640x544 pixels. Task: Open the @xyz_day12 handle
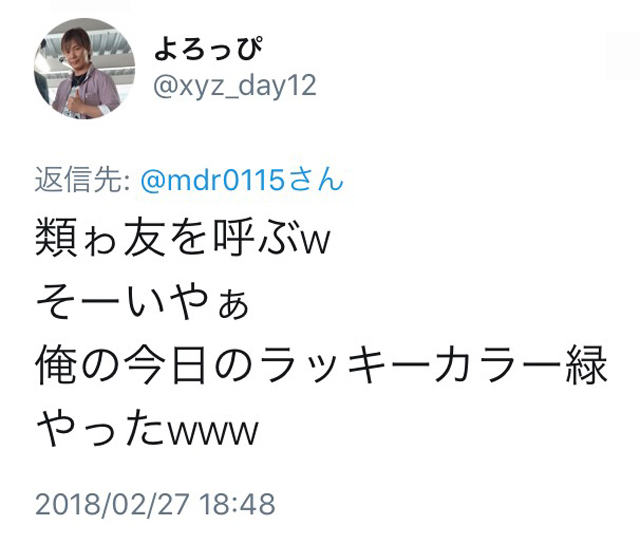235,86
